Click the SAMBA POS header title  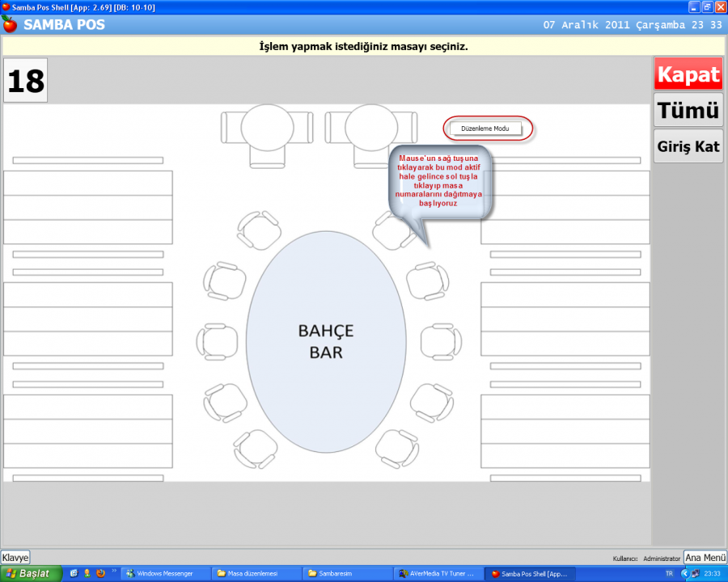click(64, 24)
